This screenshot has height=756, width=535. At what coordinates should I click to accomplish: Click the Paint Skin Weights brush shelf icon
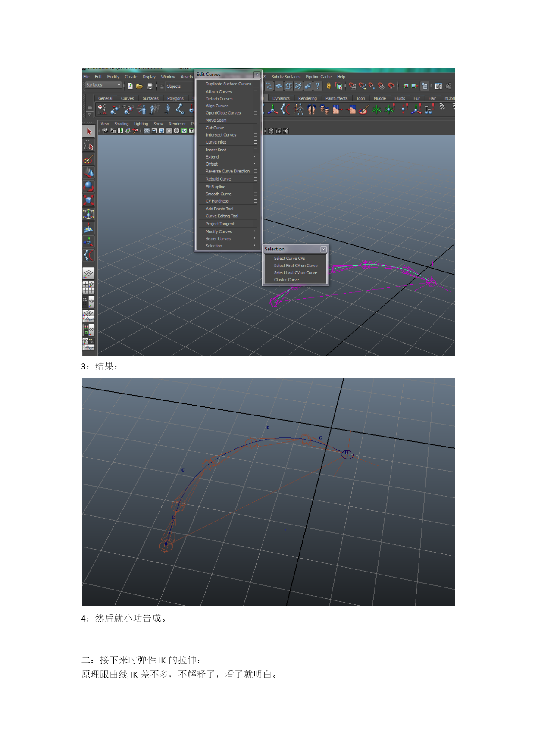pyautogui.click(x=363, y=110)
